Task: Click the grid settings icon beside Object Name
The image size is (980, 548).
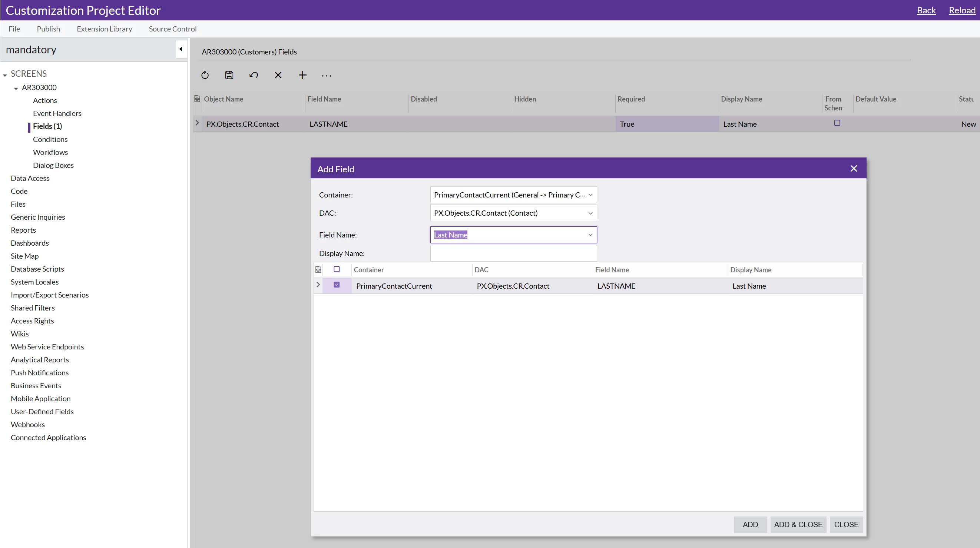Action: click(x=197, y=99)
